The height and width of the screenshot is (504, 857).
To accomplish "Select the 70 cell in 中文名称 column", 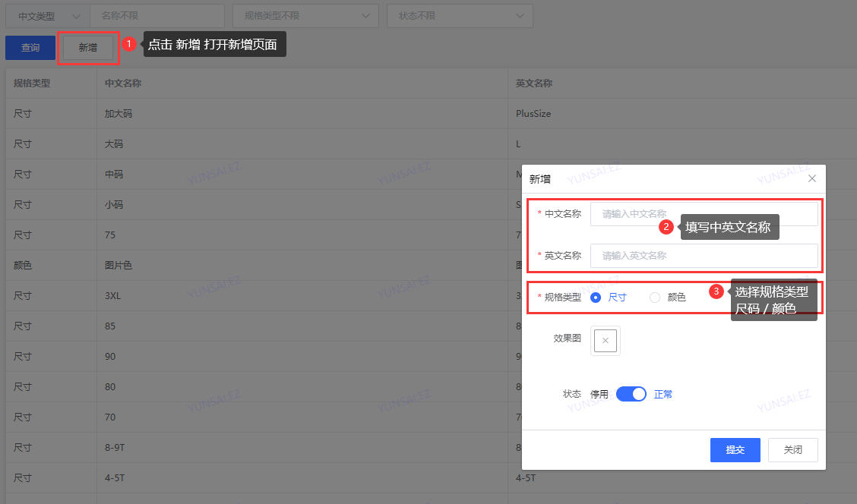I will [x=302, y=417].
